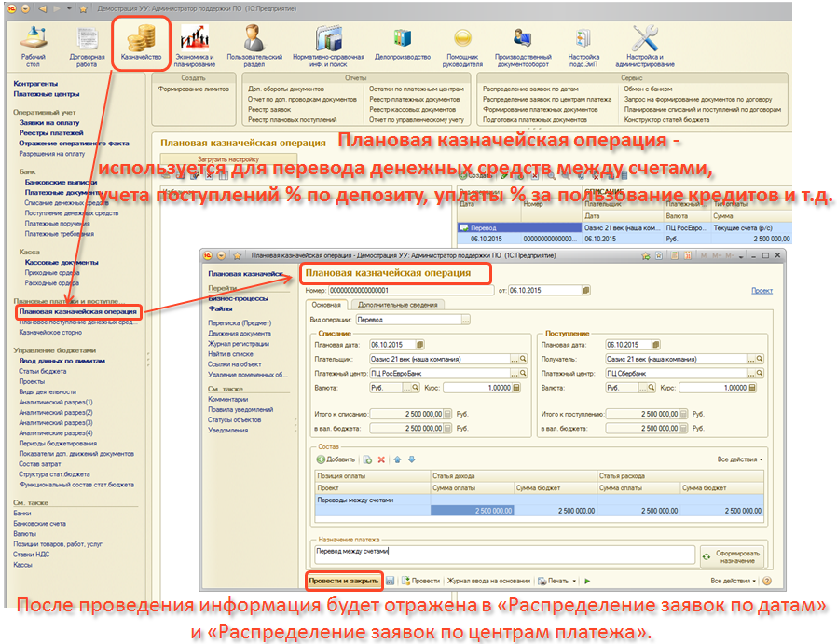Click the Назначение платежа text field
837x644 pixels.
pos(503,552)
